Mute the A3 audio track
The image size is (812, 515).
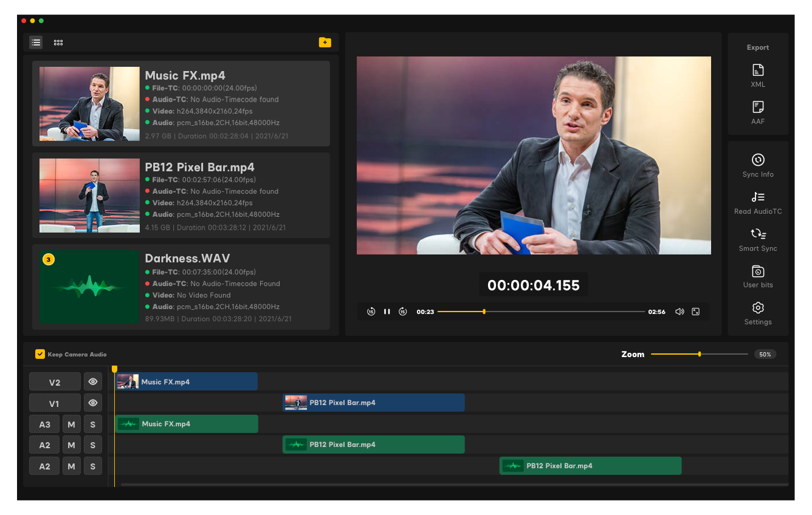click(71, 424)
